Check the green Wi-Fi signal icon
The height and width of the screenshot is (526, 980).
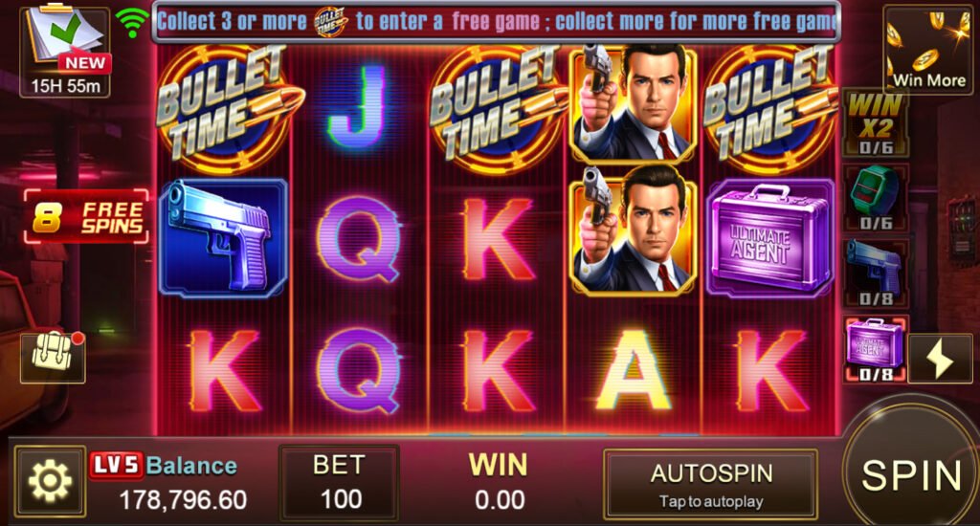coord(132,23)
